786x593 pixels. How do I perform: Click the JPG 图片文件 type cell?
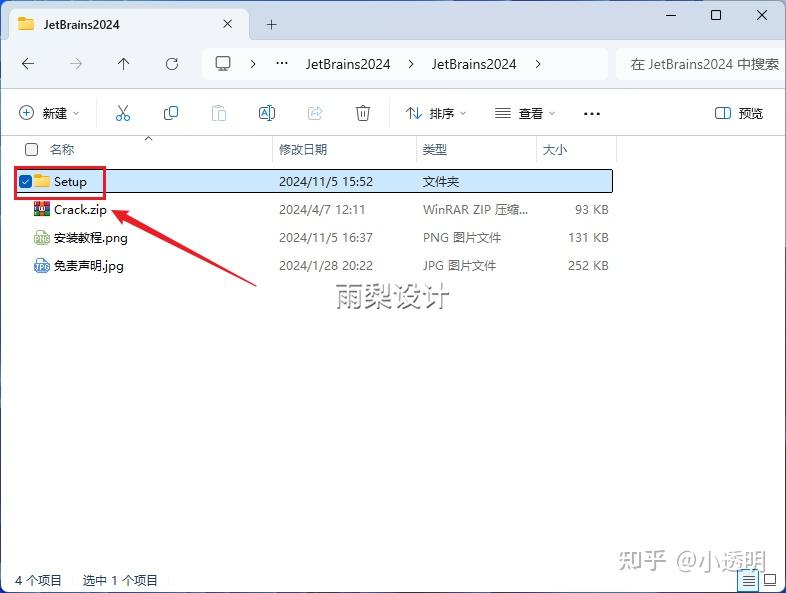click(x=459, y=266)
